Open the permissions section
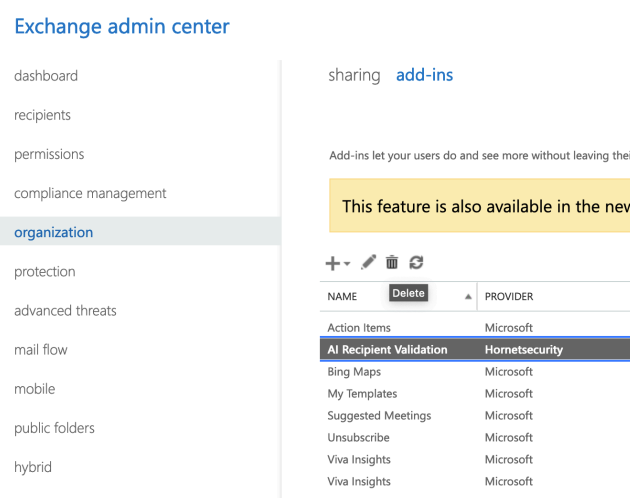This screenshot has height=498, width=630. (x=49, y=154)
